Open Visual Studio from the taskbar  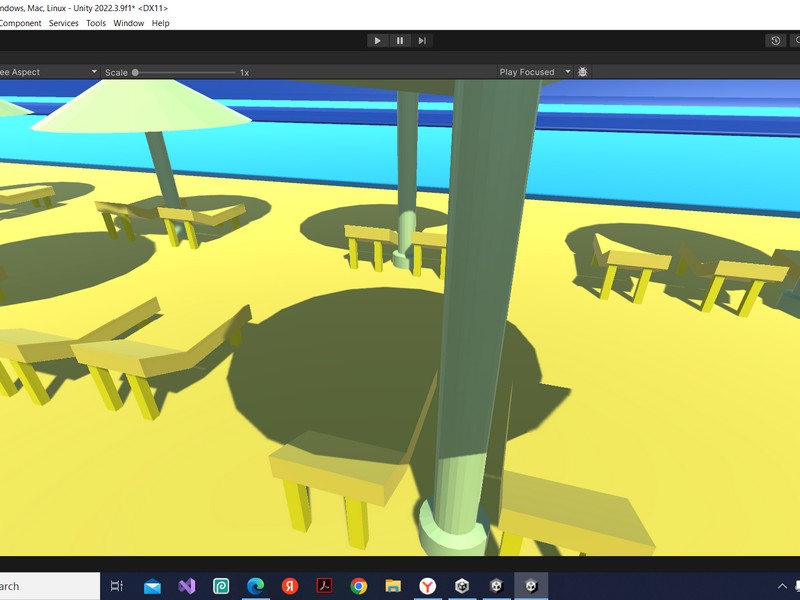click(x=188, y=586)
